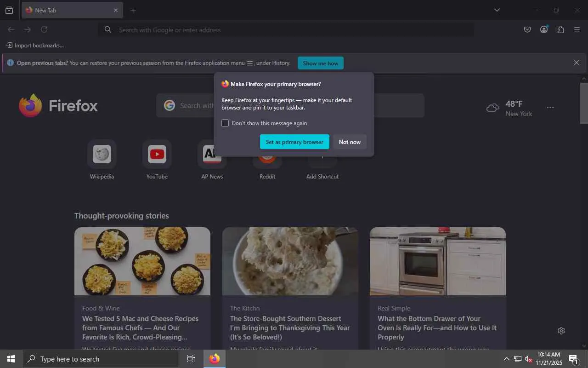Screen dimensions: 588x368
Task: Click Set as primary browser
Action: coord(294,142)
